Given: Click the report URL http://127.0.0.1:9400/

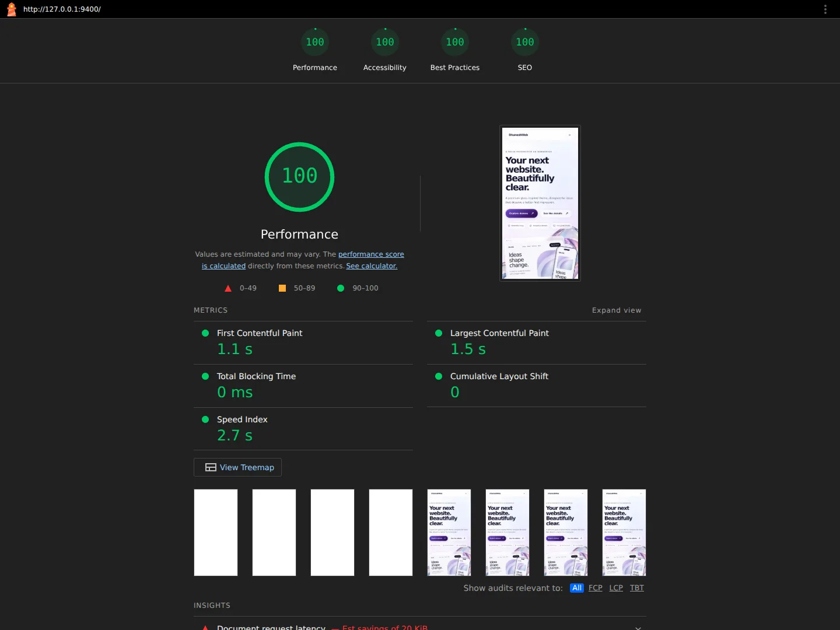Looking at the screenshot, I should tap(62, 9).
